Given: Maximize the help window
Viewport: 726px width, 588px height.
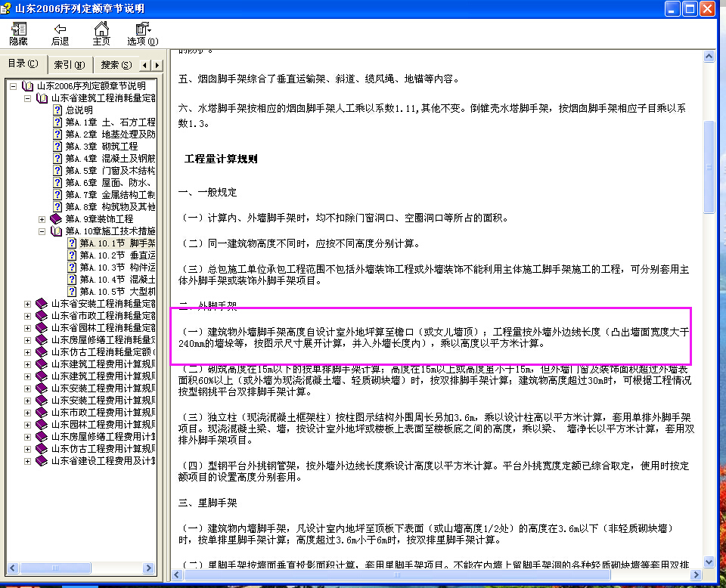Looking at the screenshot, I should (690, 8).
